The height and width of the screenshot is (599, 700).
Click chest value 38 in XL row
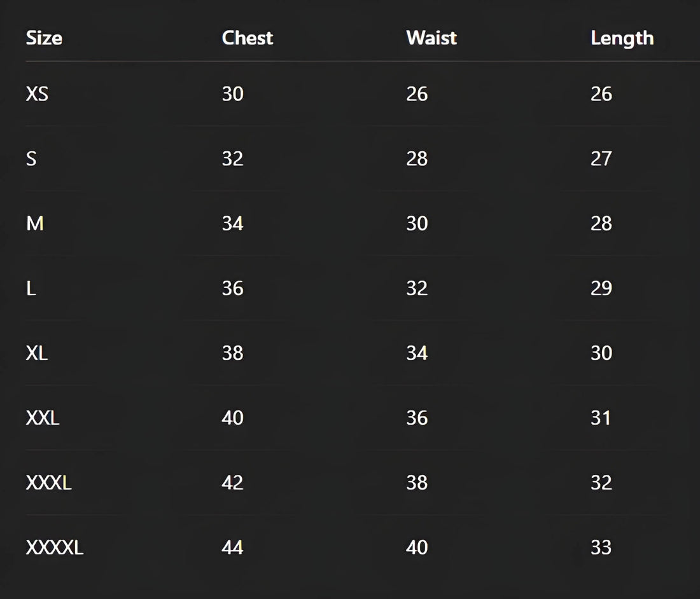pyautogui.click(x=232, y=353)
